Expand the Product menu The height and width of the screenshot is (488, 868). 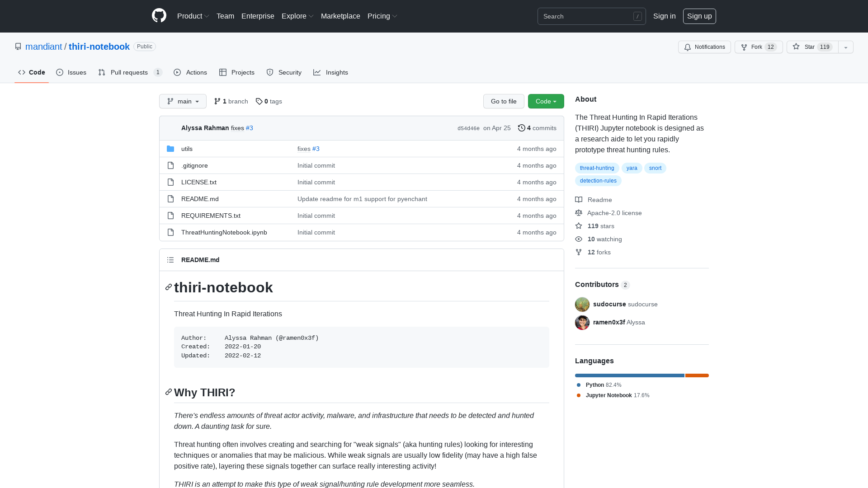coord(193,16)
